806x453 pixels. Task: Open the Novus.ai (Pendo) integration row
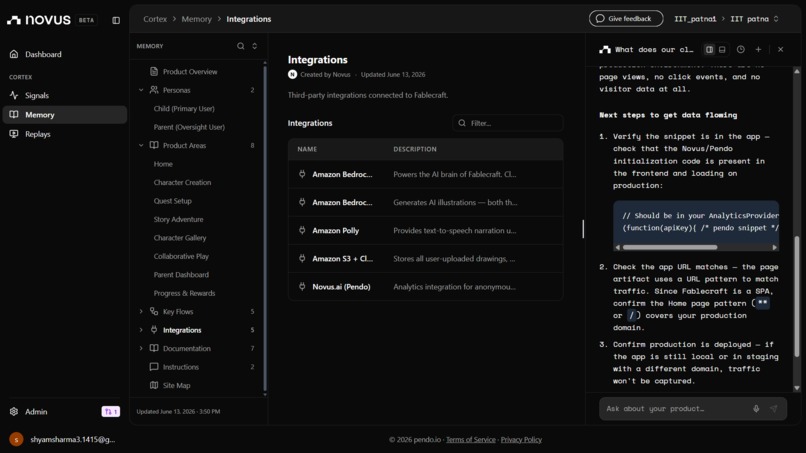click(425, 287)
